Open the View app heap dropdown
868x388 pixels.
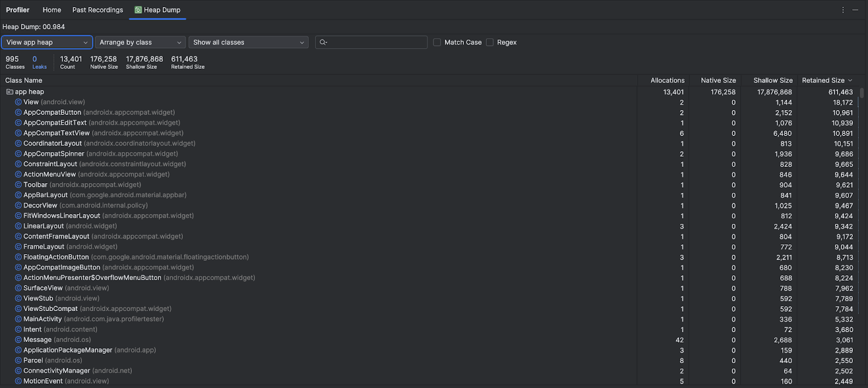[47, 42]
